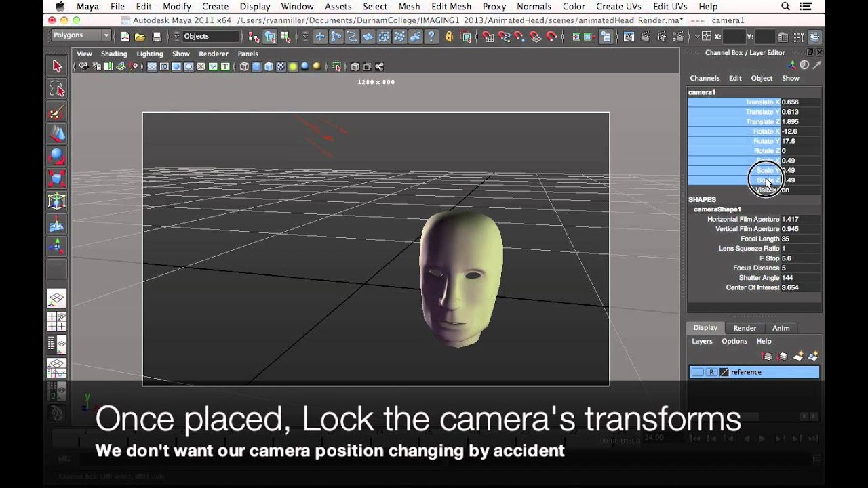Select the arrow Select tool in toolbox
This screenshot has width=868, height=488.
coord(57,66)
